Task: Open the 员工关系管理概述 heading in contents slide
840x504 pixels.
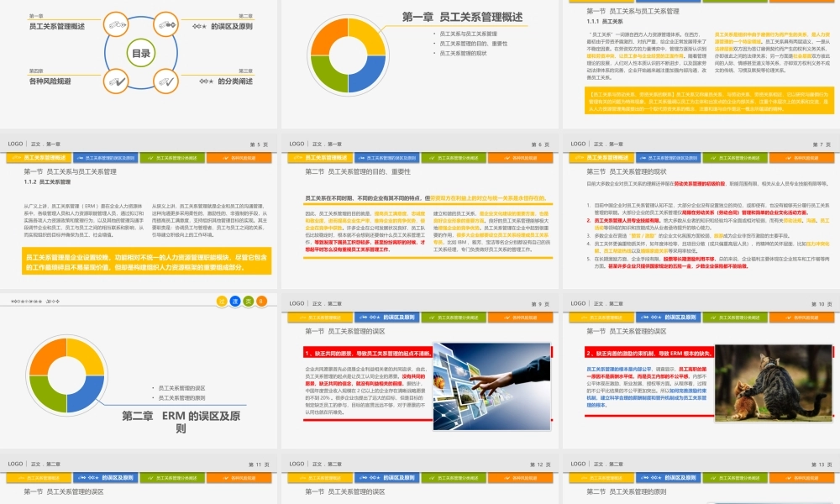Action: coord(56,27)
